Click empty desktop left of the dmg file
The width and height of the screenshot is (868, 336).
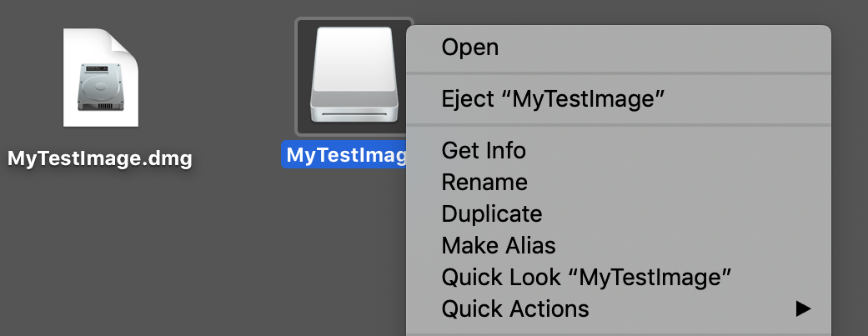[25, 83]
